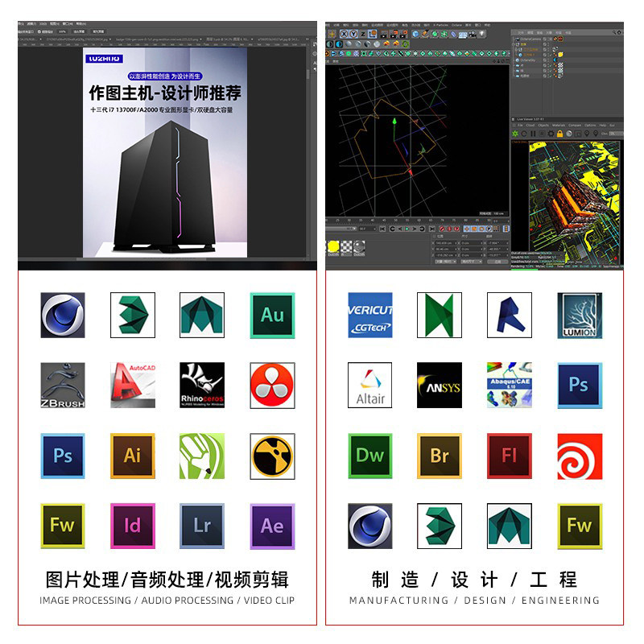Click the Bridge Br icon

440,456
